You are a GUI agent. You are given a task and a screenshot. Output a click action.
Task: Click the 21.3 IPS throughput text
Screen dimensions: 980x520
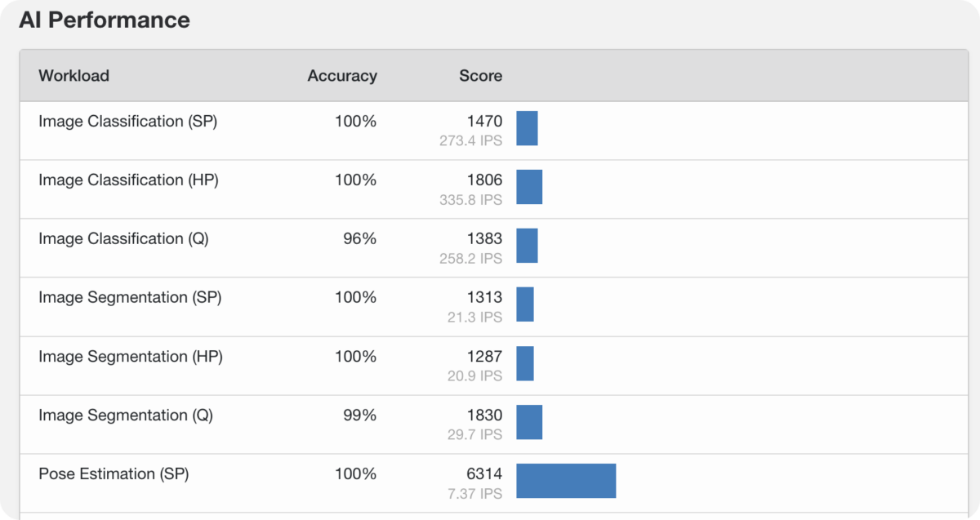pyautogui.click(x=474, y=317)
